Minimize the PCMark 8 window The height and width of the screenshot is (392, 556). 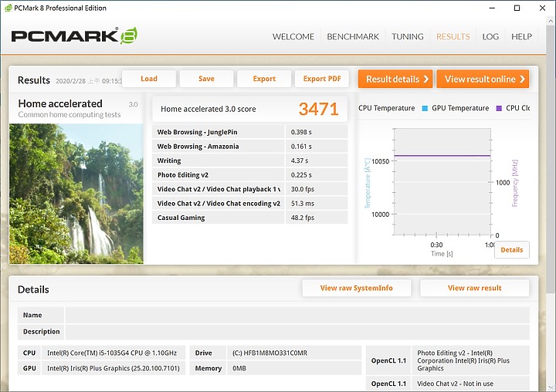tap(492, 8)
